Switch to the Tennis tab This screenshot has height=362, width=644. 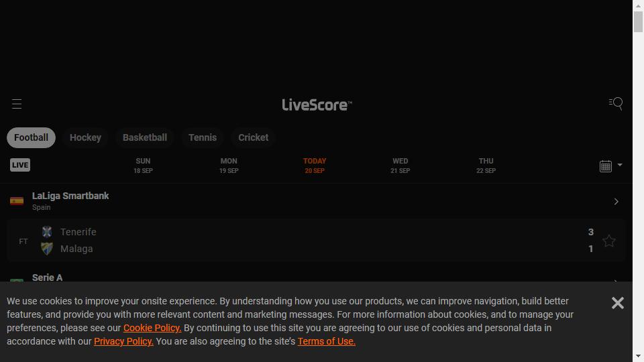[x=203, y=137]
